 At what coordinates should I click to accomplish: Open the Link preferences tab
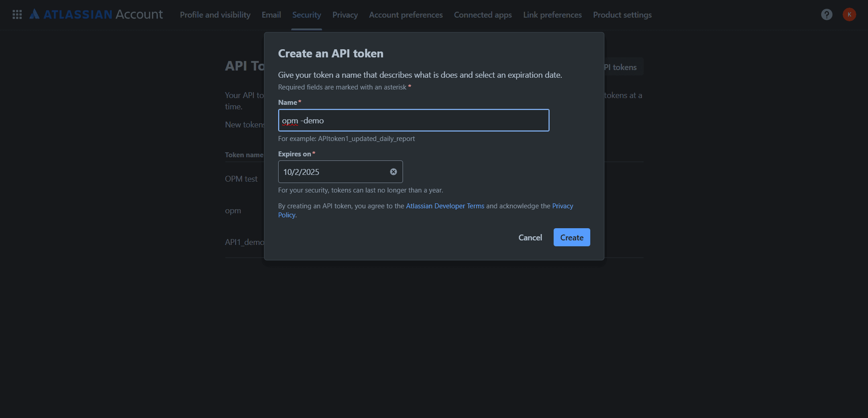[x=552, y=15]
